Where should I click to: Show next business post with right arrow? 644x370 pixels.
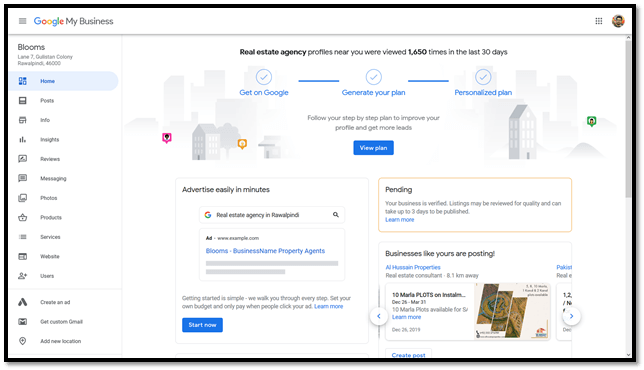571,316
